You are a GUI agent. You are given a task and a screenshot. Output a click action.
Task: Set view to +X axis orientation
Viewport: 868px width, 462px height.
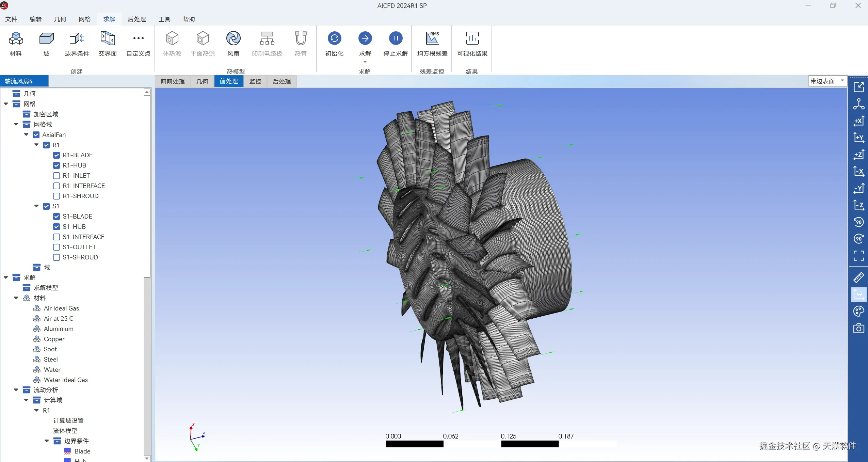[x=858, y=121]
